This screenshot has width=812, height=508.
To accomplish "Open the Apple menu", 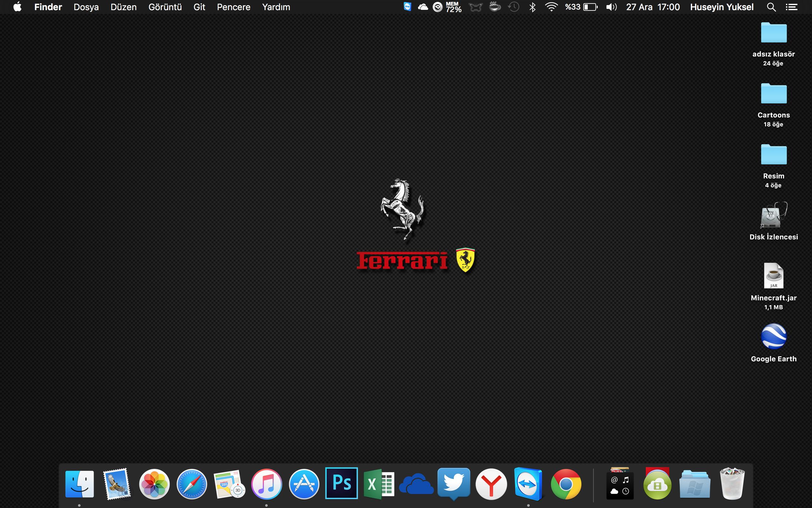I will pyautogui.click(x=17, y=7).
